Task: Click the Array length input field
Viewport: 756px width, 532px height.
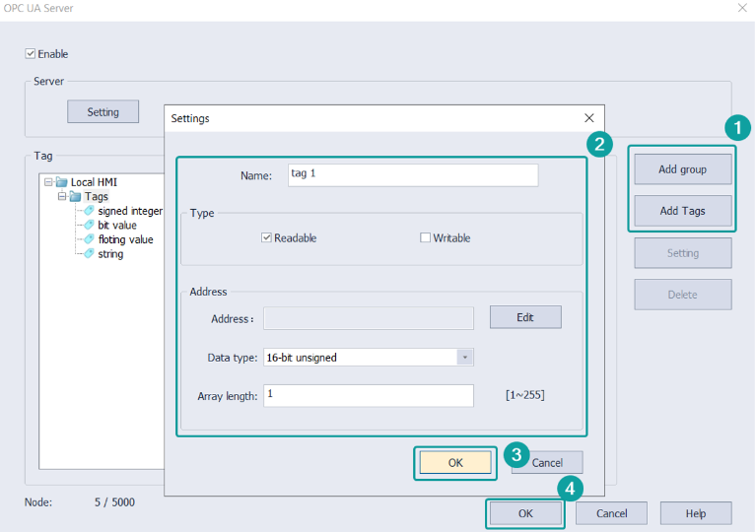Action: click(368, 395)
